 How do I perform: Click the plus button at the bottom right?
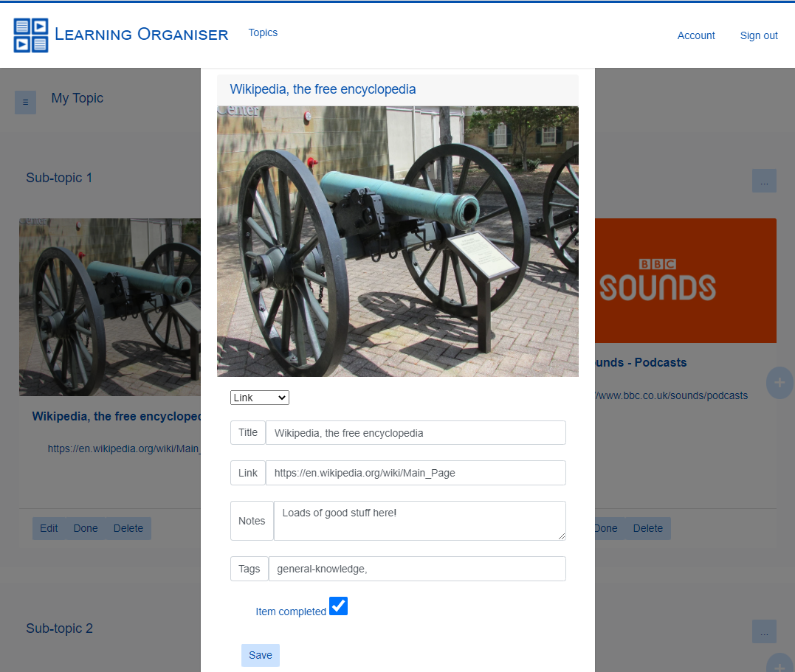(779, 666)
